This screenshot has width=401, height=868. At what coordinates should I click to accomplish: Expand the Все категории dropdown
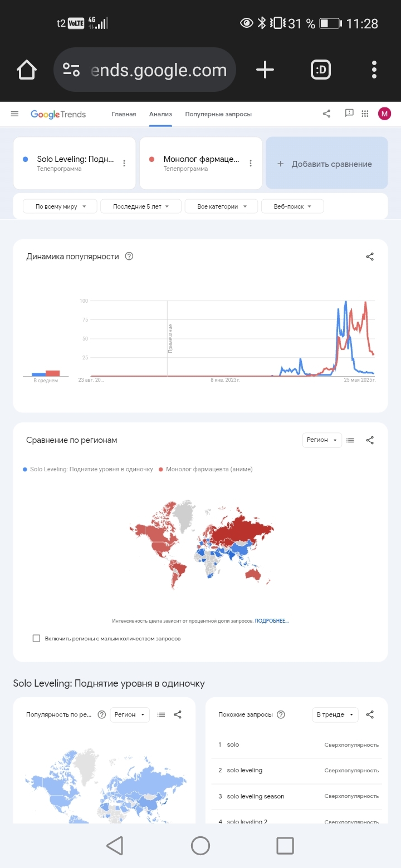coord(221,206)
